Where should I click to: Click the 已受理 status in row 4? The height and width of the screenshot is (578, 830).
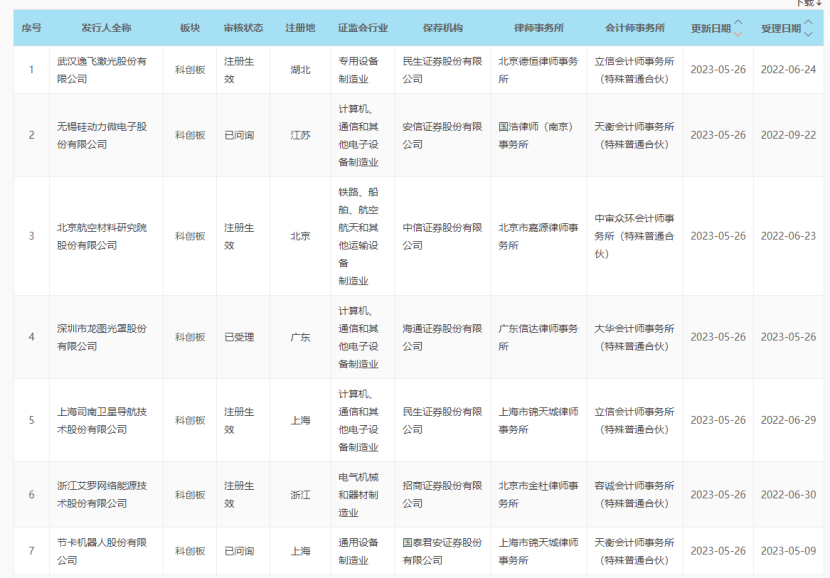click(x=239, y=337)
